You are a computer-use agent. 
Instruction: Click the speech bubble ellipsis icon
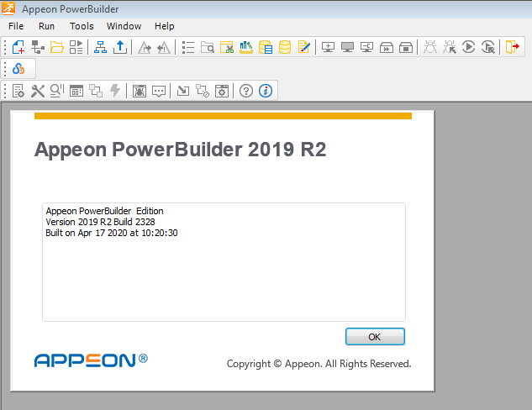point(159,92)
